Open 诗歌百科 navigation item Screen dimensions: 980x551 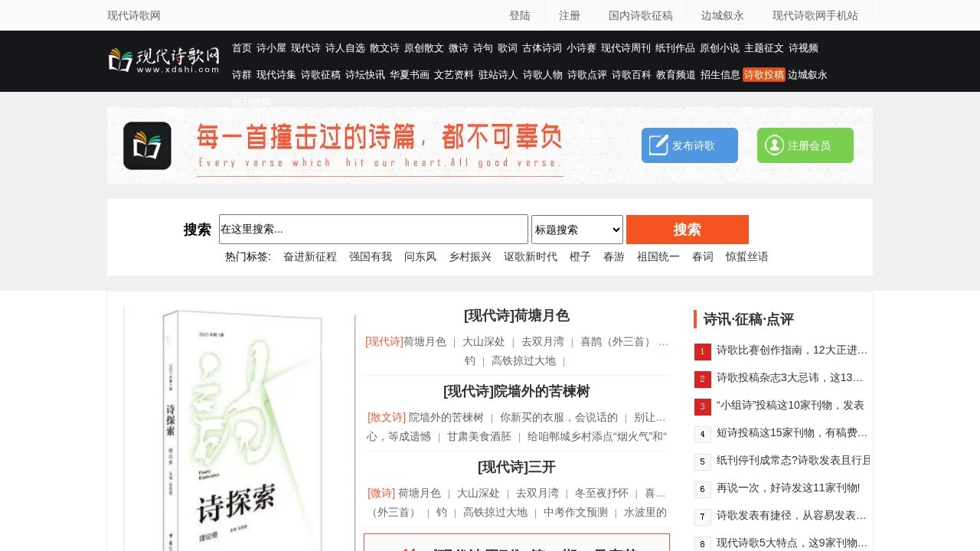632,74
